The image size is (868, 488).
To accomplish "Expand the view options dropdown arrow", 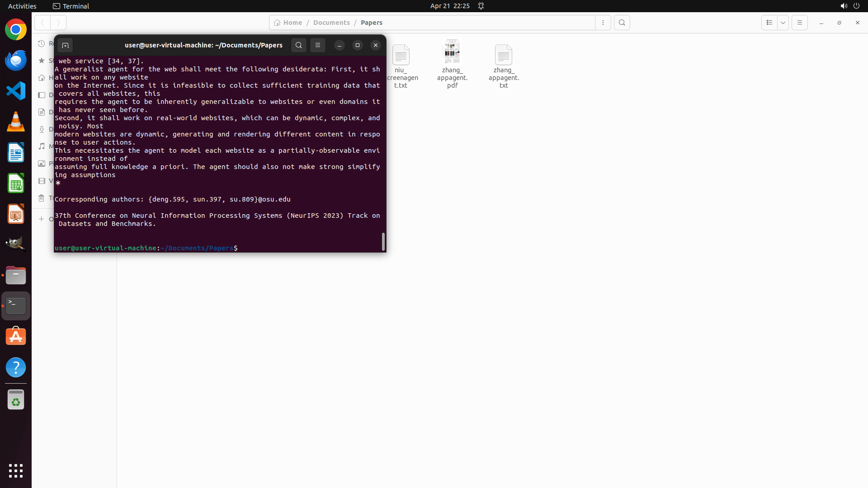I will [x=783, y=23].
